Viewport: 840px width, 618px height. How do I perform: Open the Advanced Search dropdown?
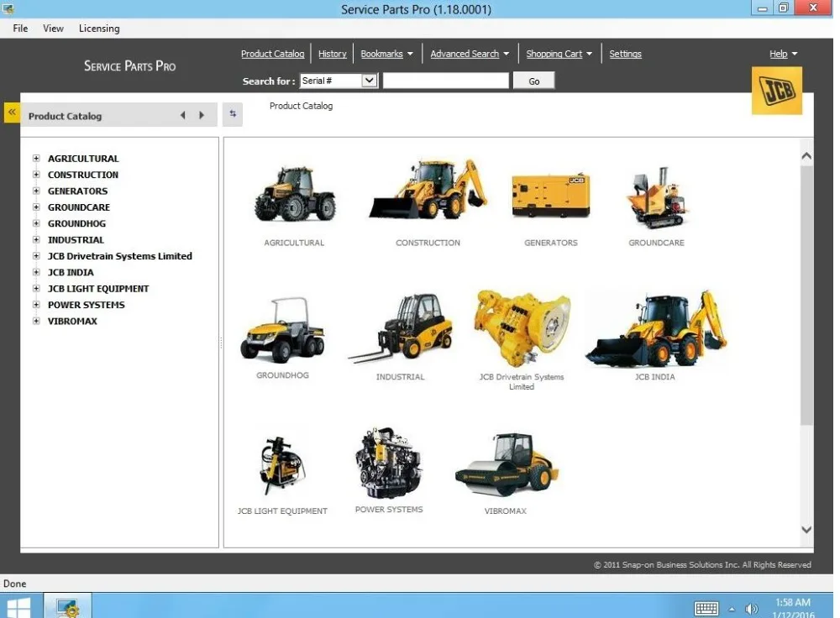tap(470, 54)
